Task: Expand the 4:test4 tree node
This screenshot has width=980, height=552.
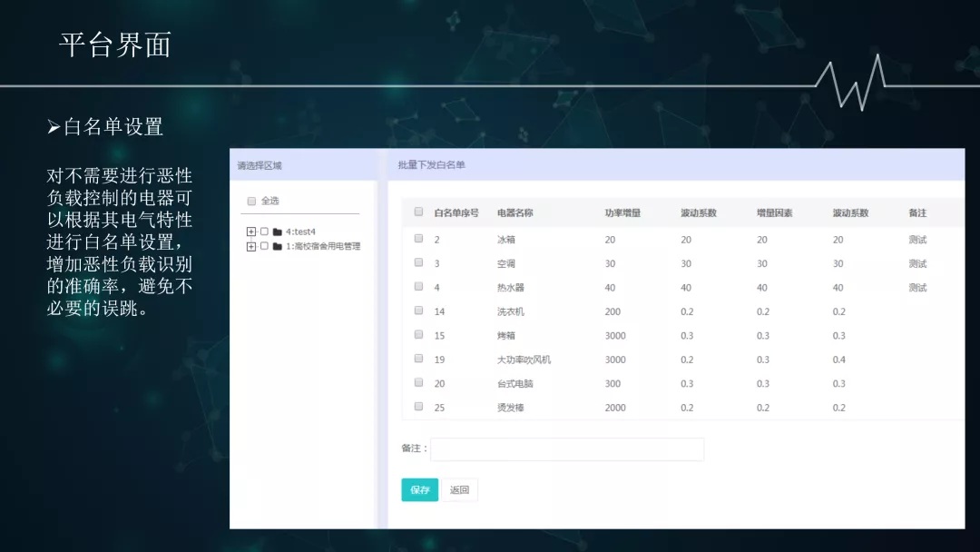Action: pyautogui.click(x=250, y=232)
